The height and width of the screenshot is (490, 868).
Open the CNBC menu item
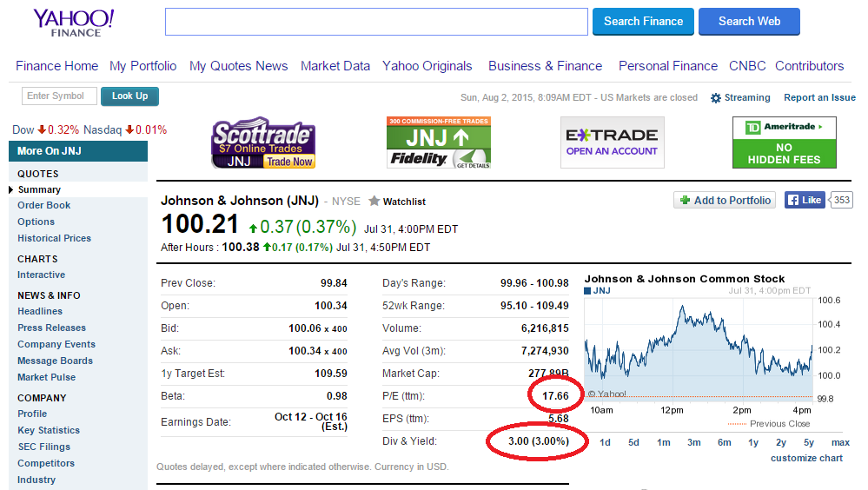pyautogui.click(x=747, y=66)
